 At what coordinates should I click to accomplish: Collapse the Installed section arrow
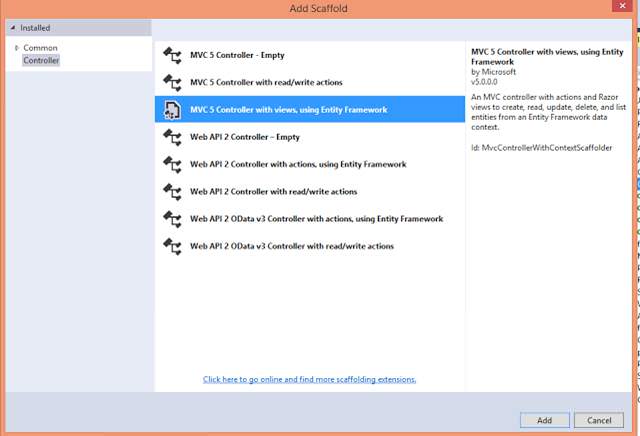coord(13,28)
